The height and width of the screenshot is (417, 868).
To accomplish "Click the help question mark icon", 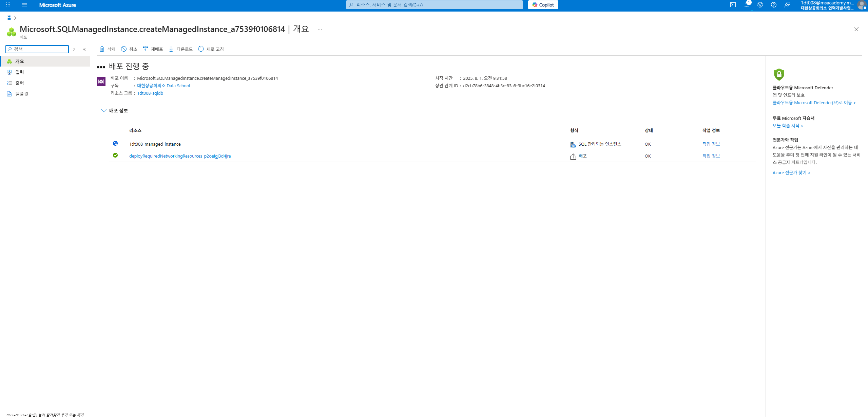I will tap(773, 5).
